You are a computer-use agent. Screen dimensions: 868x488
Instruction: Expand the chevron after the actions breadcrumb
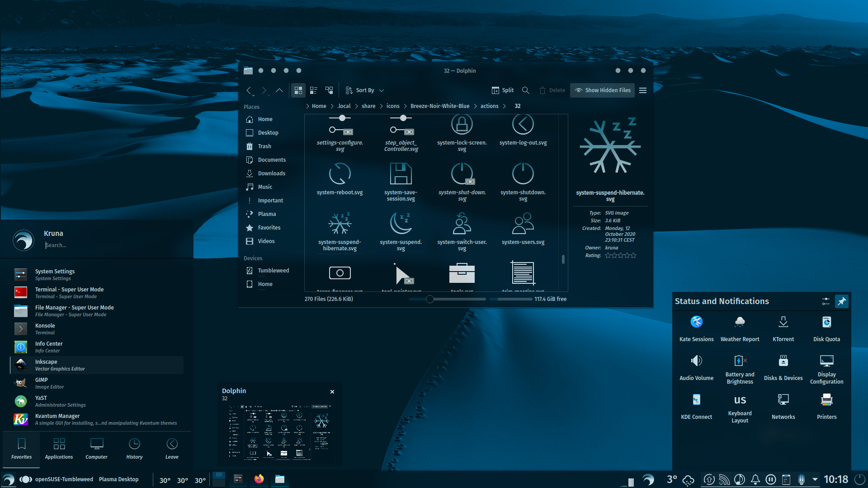pos(505,106)
